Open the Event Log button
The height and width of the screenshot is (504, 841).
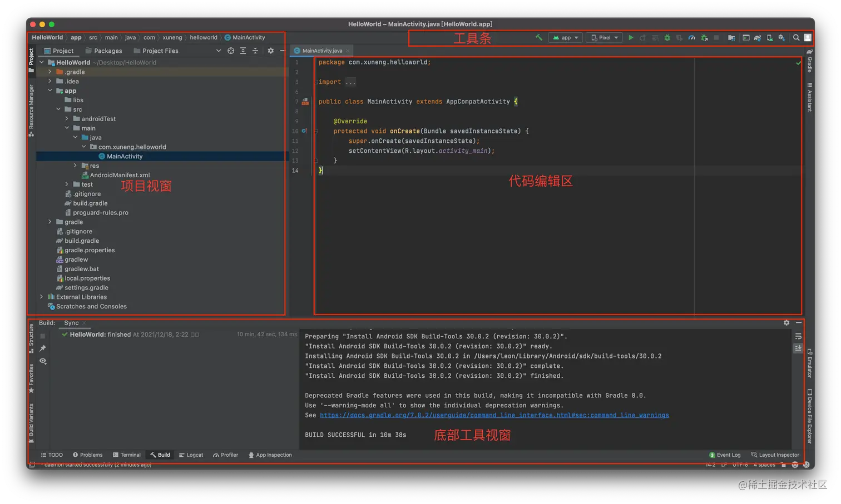click(725, 455)
